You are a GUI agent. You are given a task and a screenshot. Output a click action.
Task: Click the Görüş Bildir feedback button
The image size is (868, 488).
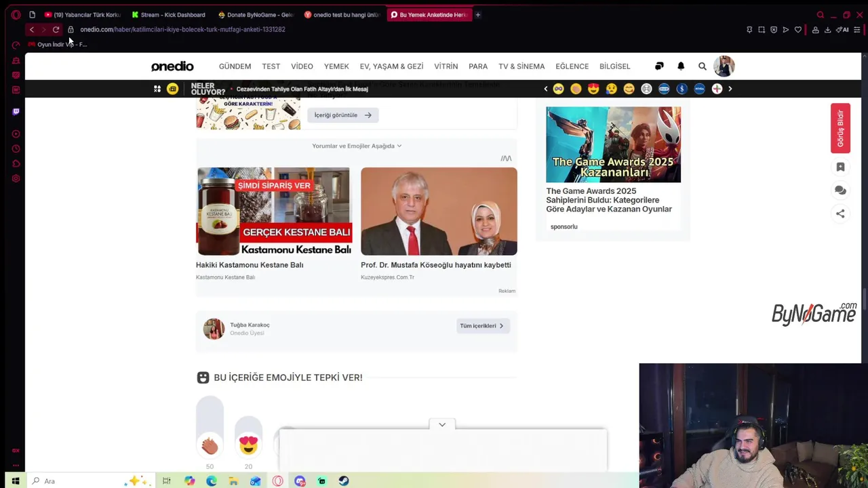(840, 128)
